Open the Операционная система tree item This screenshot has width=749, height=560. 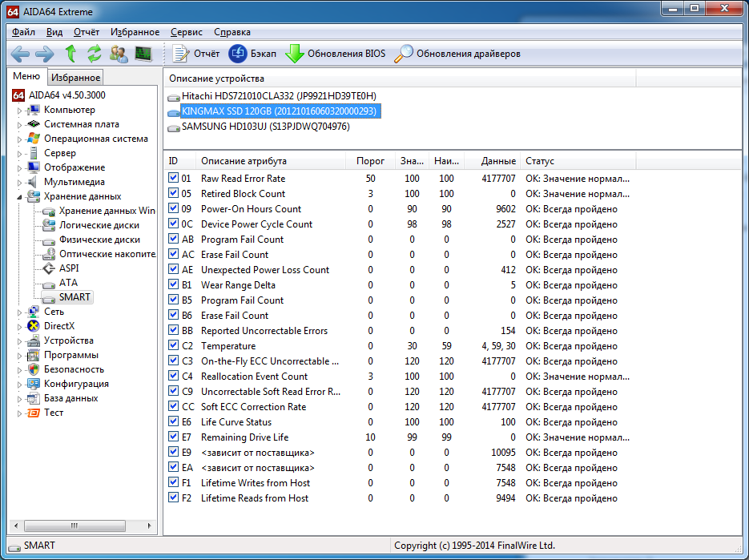coord(95,139)
